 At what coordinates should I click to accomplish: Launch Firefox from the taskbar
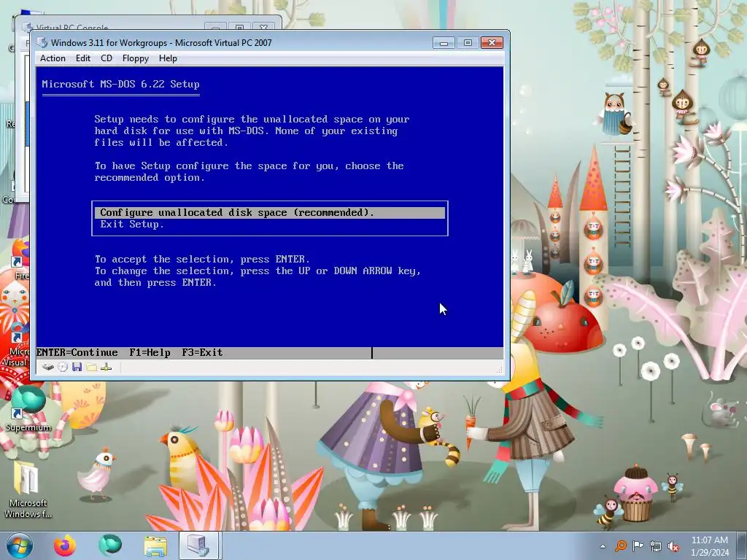click(x=65, y=545)
